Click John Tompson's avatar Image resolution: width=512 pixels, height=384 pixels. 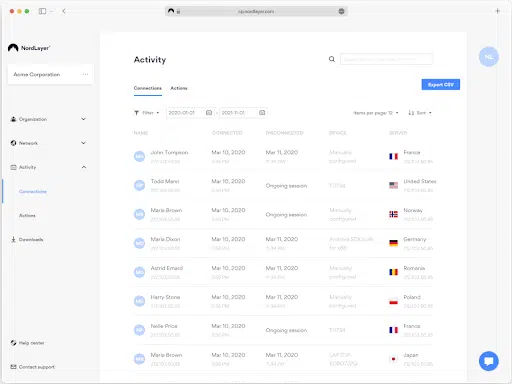point(139,156)
